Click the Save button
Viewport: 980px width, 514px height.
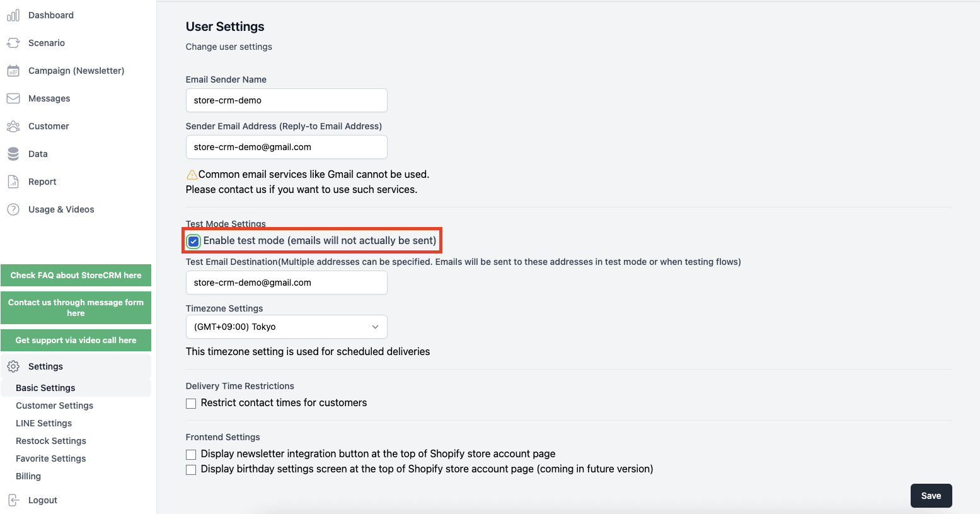tap(931, 496)
